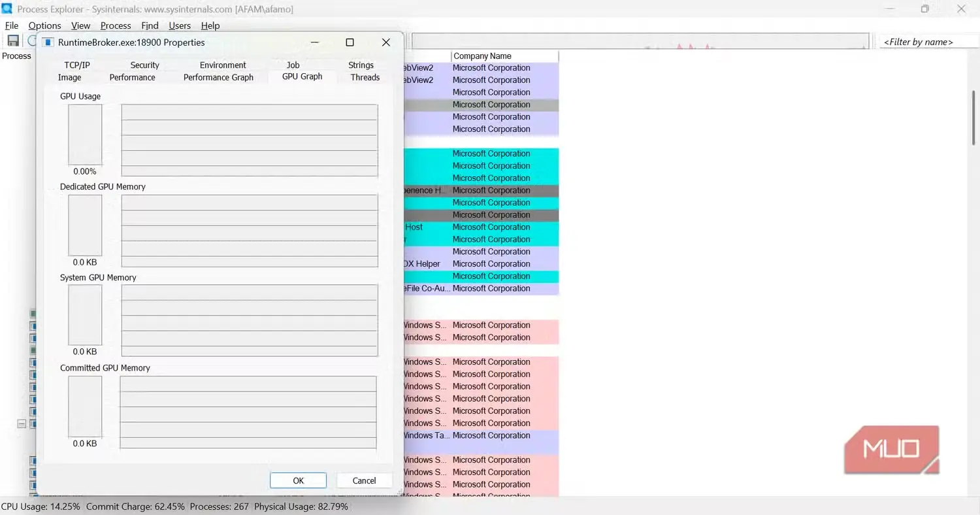980x515 pixels.
Task: Click the Save toolbar icon in Process Explorer
Action: 13,41
